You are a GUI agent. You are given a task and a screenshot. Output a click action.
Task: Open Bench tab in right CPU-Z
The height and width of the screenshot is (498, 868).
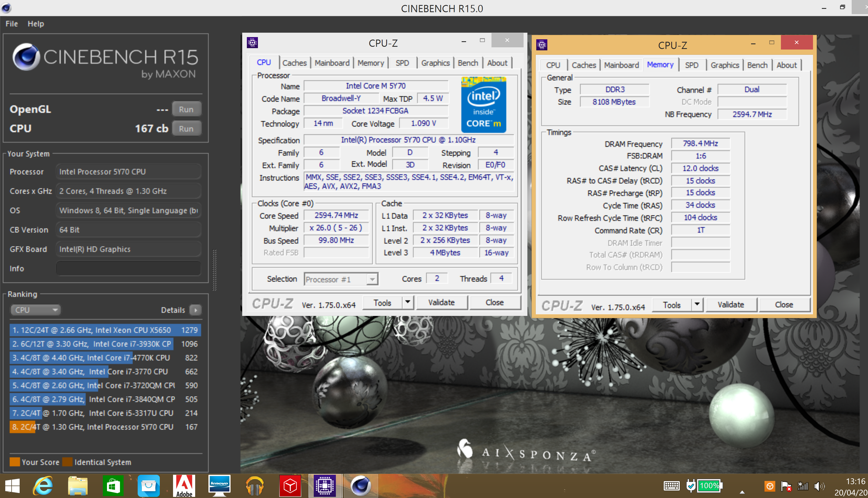[757, 65]
